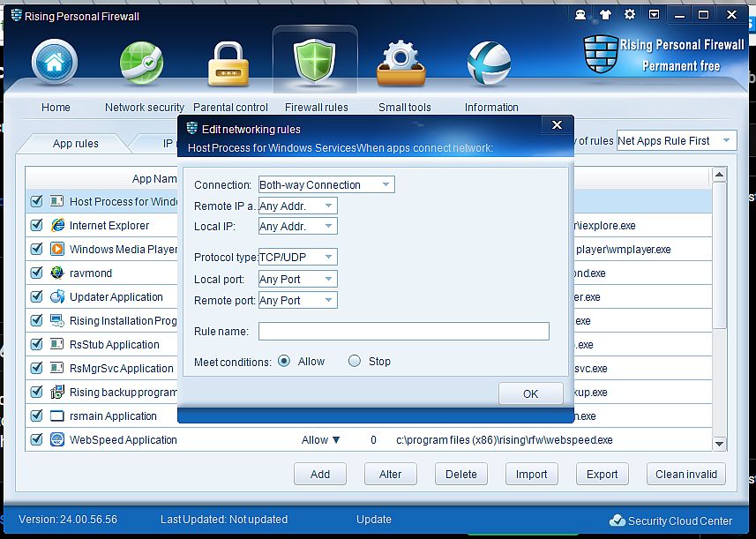Uncheck Windows Media Player rule checkbox
Screen dimensions: 756x539
[x=37, y=249]
